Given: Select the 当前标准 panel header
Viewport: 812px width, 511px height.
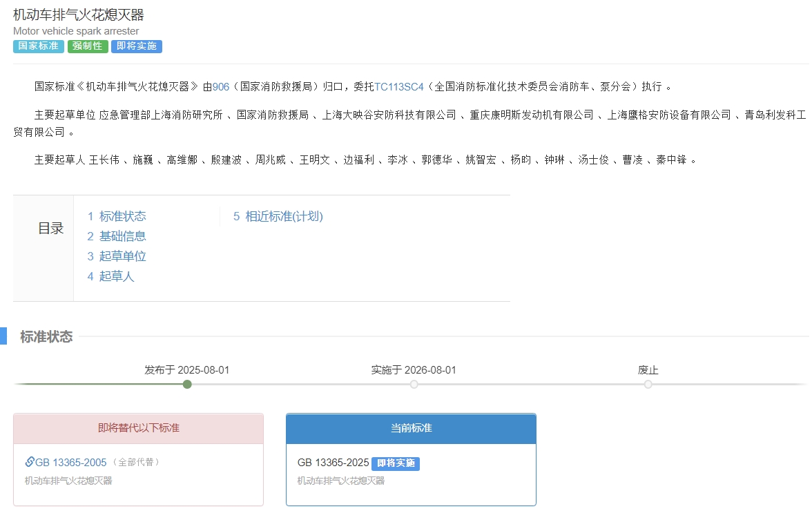Looking at the screenshot, I should (412, 428).
